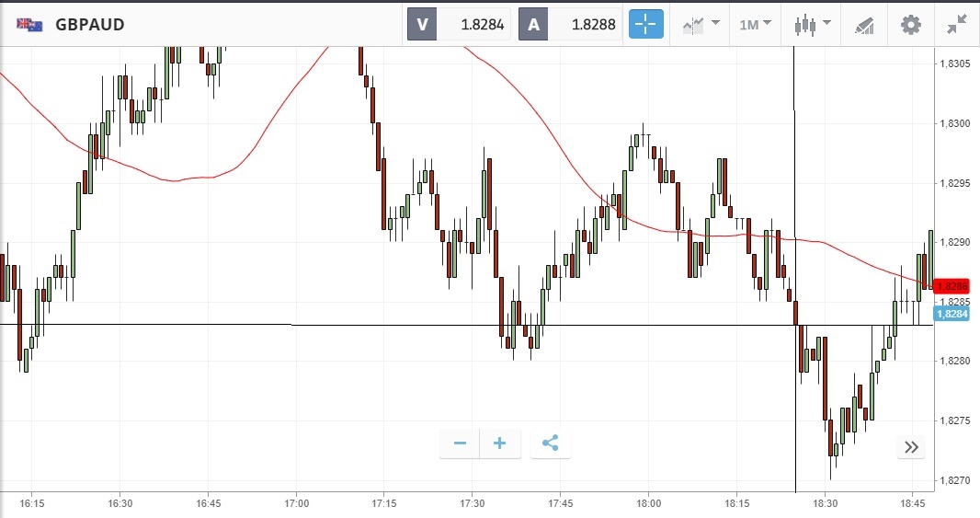Select the drawing tools pencil icon
This screenshot has width=980, height=518.
[x=864, y=24]
